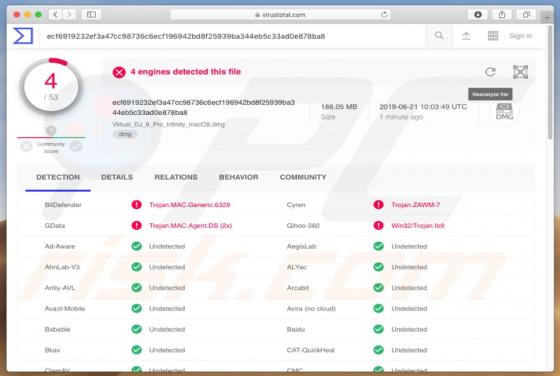The image size is (560, 376).
Task: Click the upload file icon
Action: click(x=466, y=36)
